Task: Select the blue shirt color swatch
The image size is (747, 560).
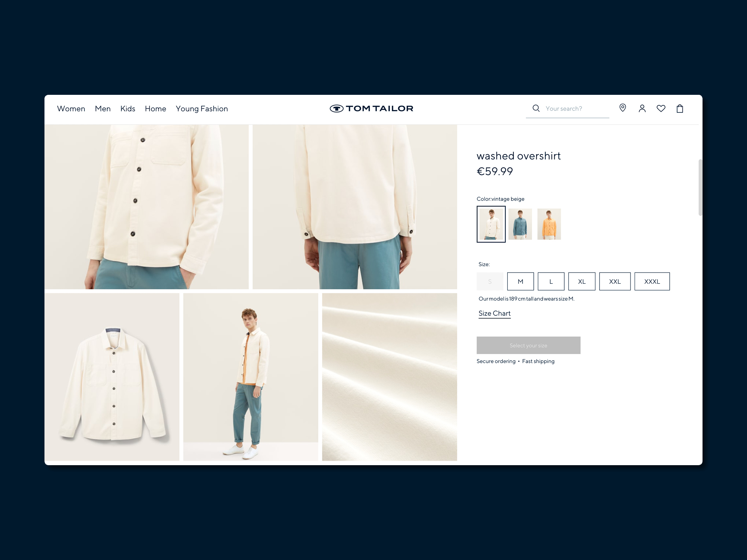Action: tap(520, 224)
